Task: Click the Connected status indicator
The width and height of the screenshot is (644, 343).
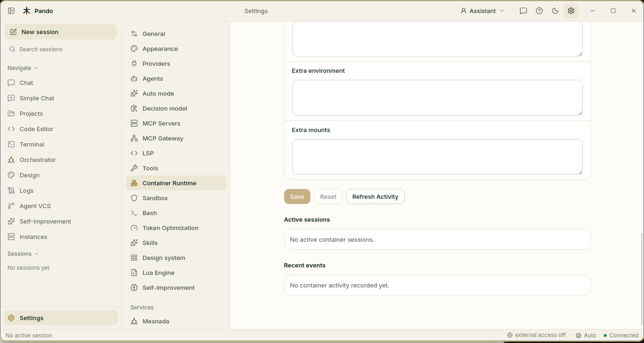Action: [621, 335]
